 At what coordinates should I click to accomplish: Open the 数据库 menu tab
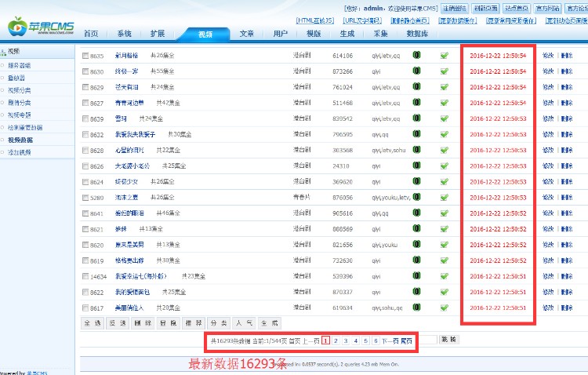click(x=417, y=34)
